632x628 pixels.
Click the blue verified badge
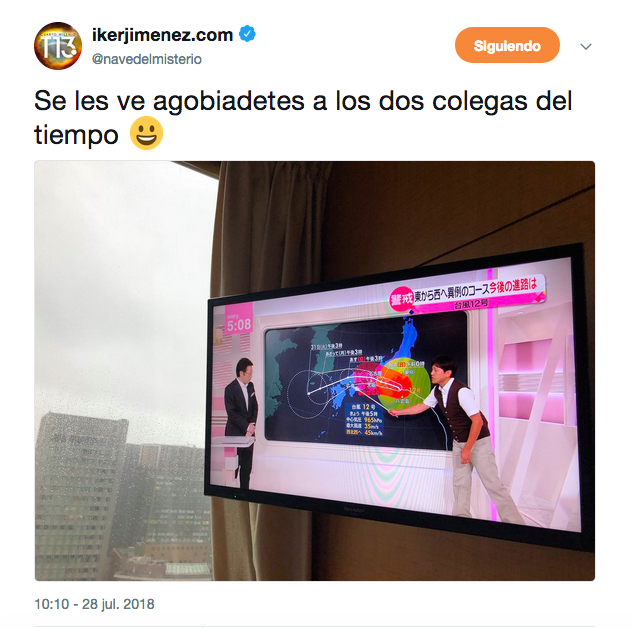[247, 34]
